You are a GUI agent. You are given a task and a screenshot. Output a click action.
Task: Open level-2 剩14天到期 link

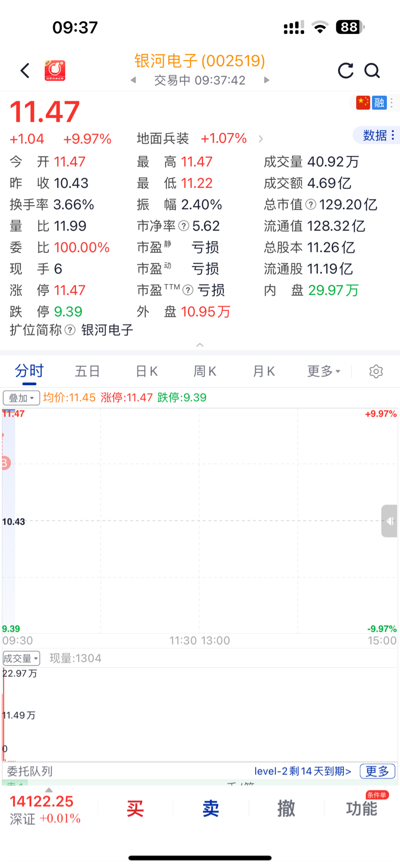click(x=303, y=771)
